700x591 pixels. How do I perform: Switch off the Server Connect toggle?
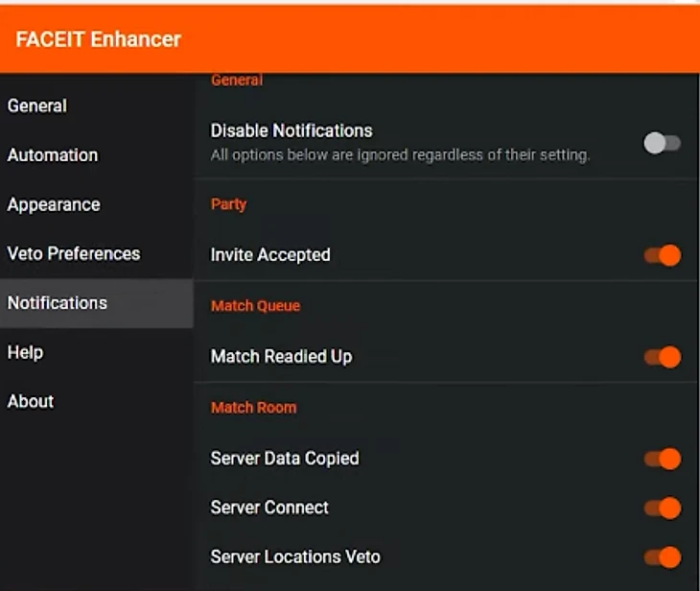pos(663,508)
